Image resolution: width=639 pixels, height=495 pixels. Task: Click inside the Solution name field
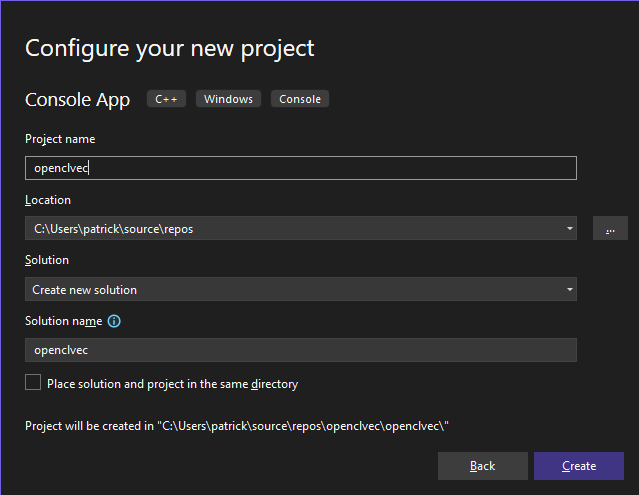tap(301, 350)
